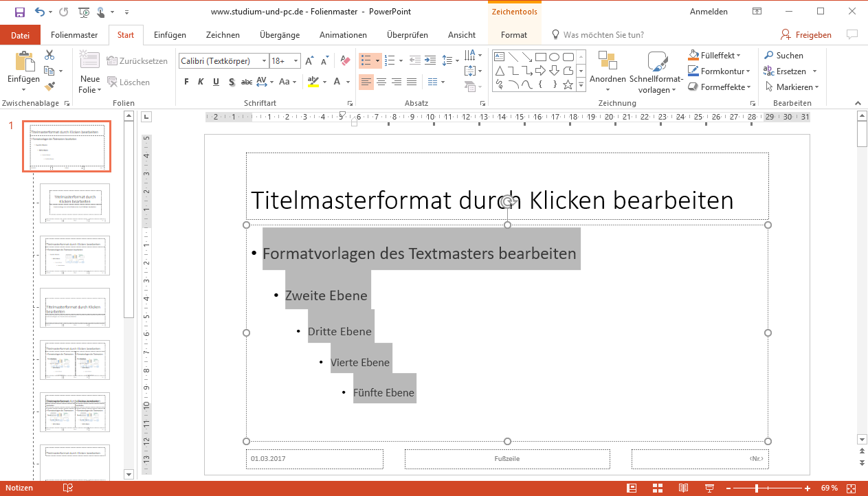Select the text box shape in gallery
868x496 pixels.
click(x=500, y=57)
